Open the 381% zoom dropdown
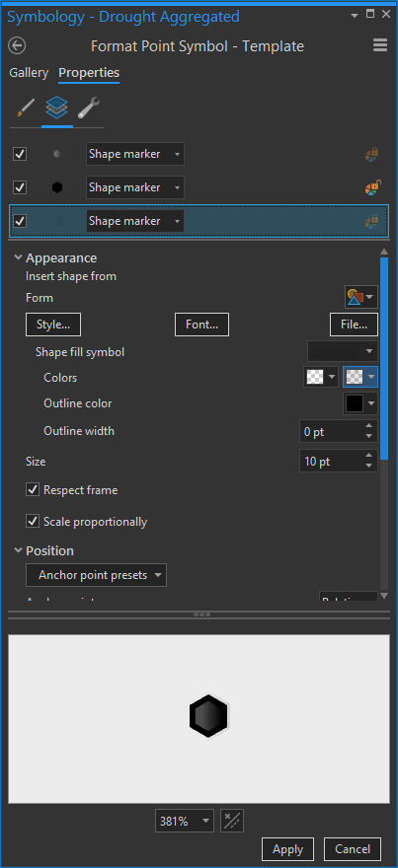The height and width of the screenshot is (868, 398). point(185,821)
